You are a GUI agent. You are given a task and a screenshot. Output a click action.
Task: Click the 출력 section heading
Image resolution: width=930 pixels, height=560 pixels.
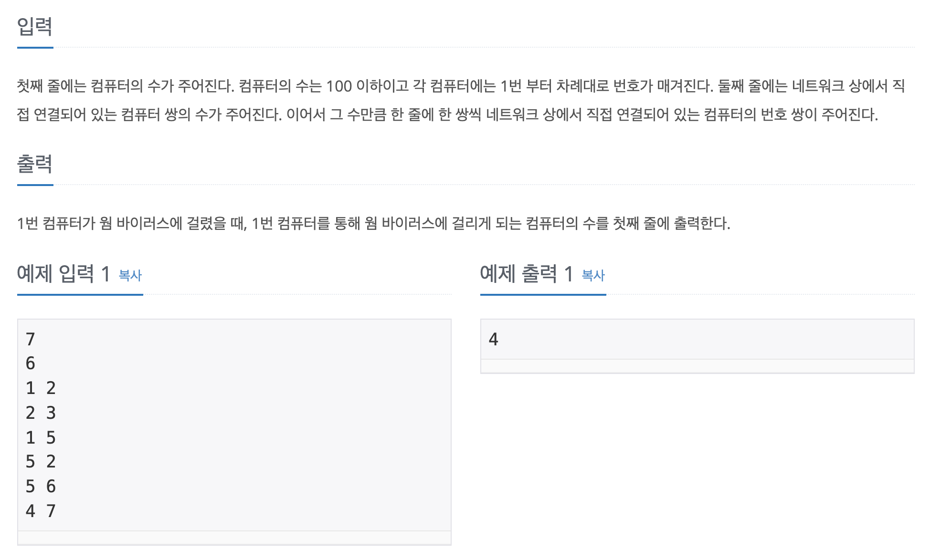(x=35, y=164)
